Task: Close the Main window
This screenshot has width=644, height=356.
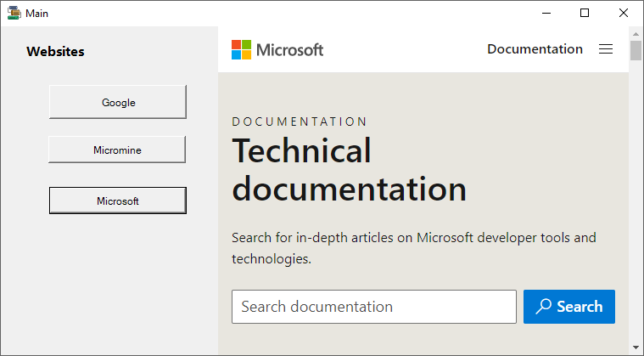Action: (x=624, y=13)
